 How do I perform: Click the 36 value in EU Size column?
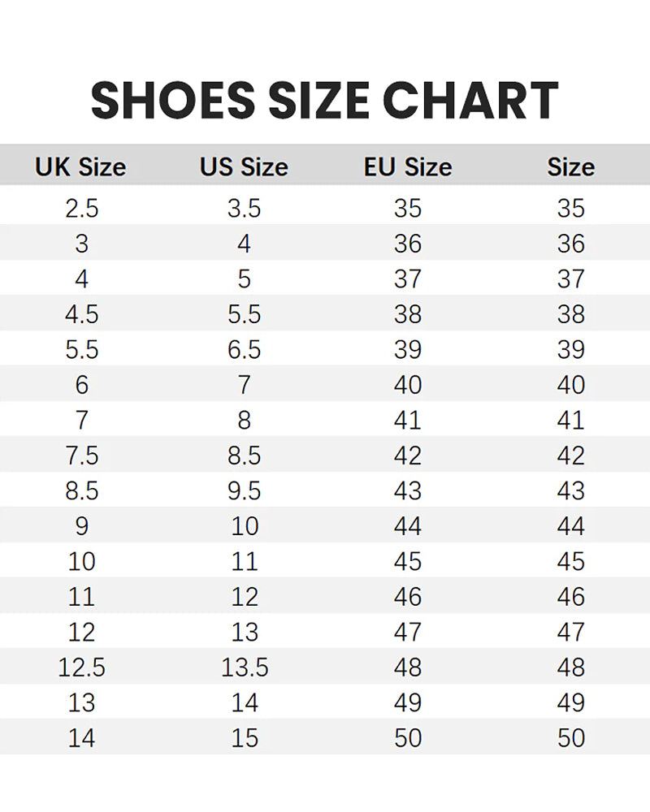point(408,244)
